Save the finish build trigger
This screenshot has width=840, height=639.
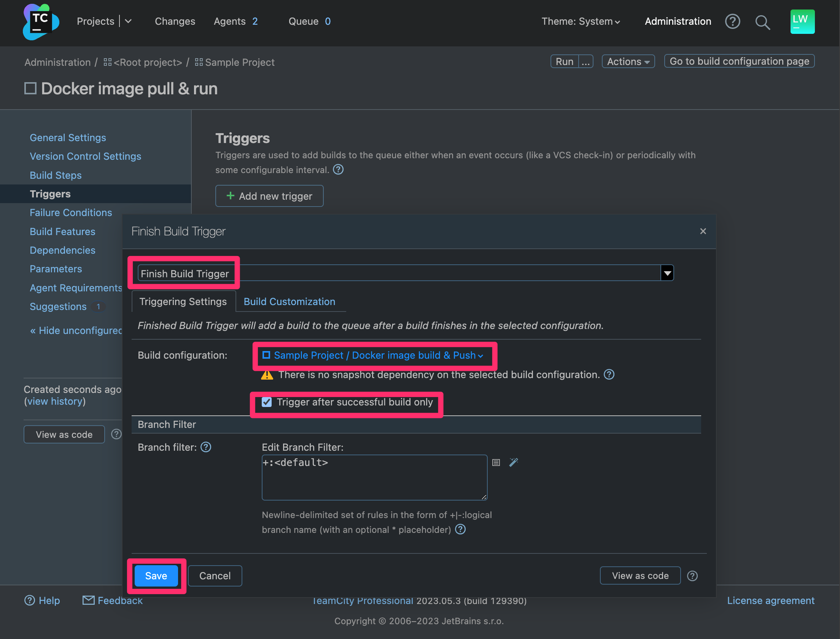tap(156, 576)
